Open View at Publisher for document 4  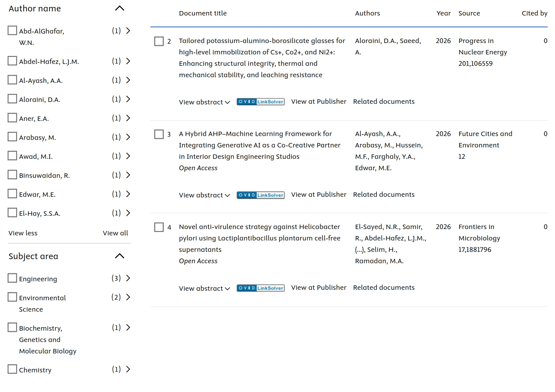319,288
